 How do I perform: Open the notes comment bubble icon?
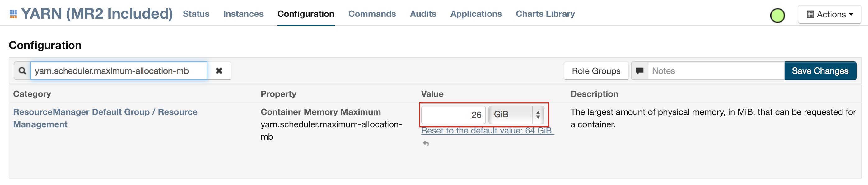(639, 71)
